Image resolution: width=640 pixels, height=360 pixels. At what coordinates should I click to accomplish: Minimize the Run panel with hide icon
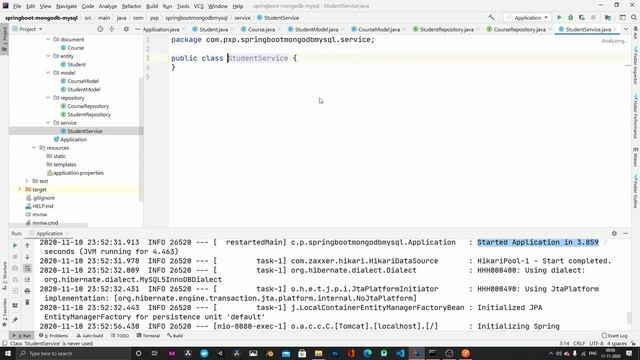coord(626,233)
